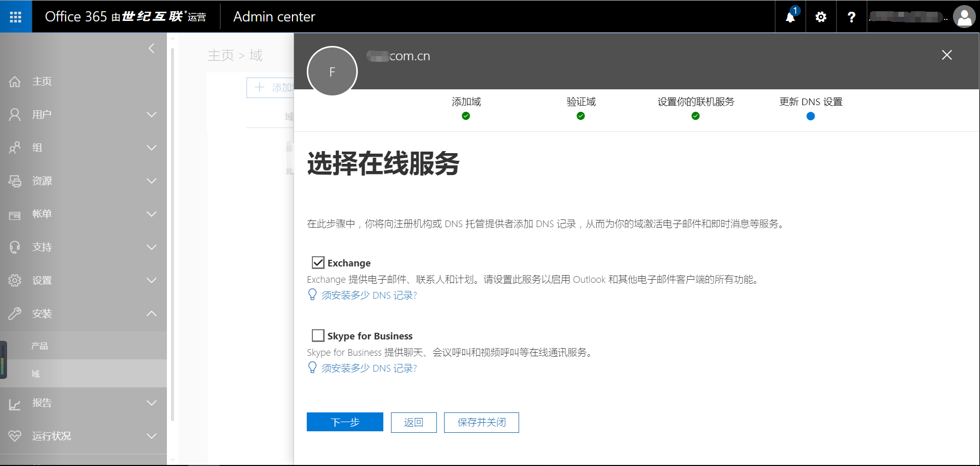Screen dimensions: 980x466
Task: Click the lightbulb icon under Exchange
Action: click(312, 295)
